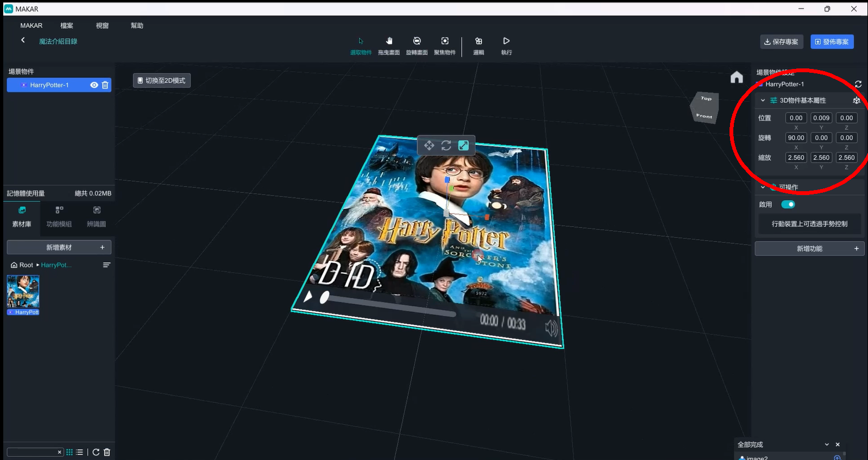Reset the view with the home icon
The image size is (868, 460).
tap(737, 78)
